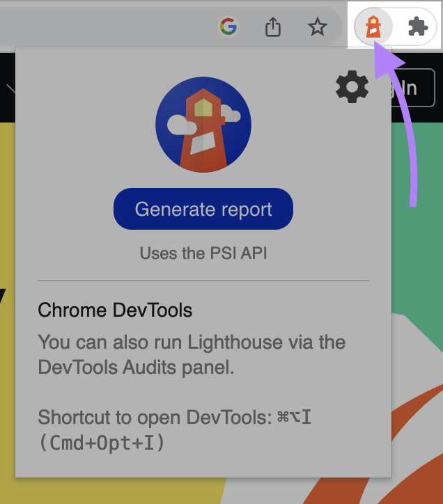Viewport: 443px width, 504px height.
Task: Click the green page background at right
Action: coord(417,278)
